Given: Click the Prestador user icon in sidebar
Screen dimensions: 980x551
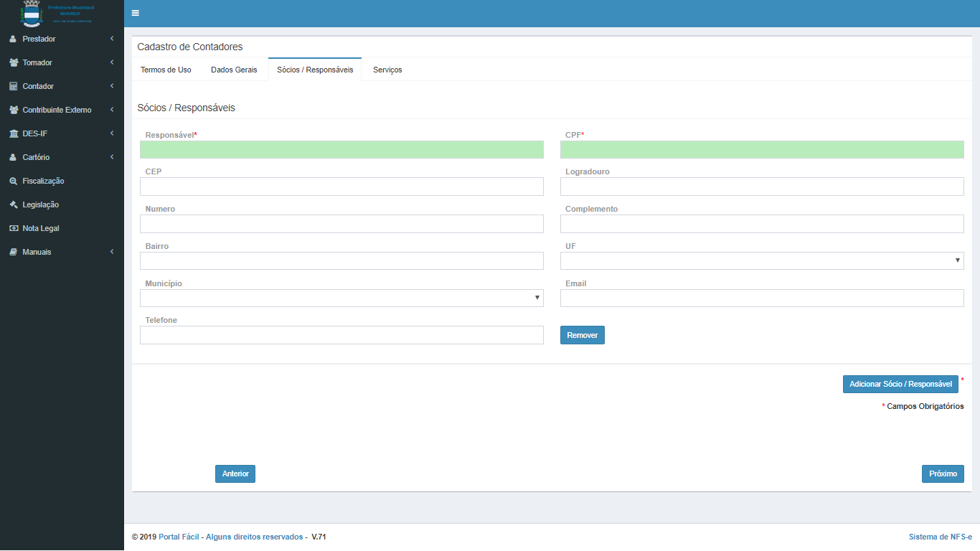Looking at the screenshot, I should click(13, 39).
